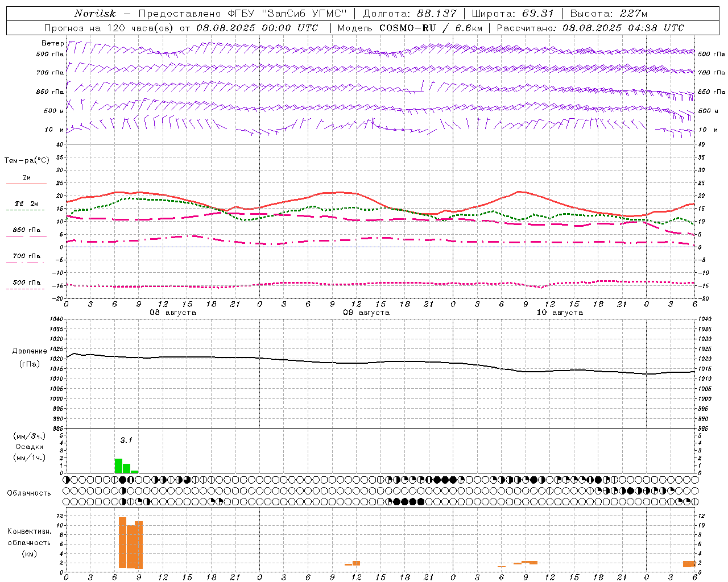
Task: Click the 09 августа date label
Action: point(366,313)
